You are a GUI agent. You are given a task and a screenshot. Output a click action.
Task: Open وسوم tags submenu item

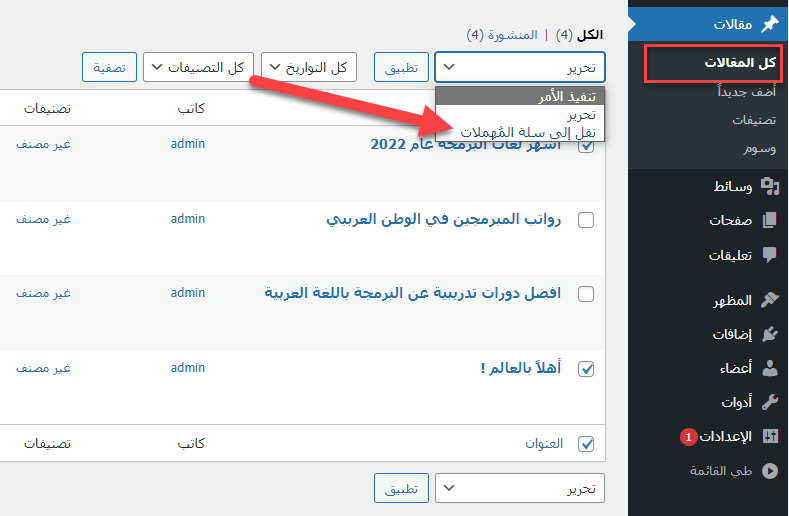click(760, 149)
